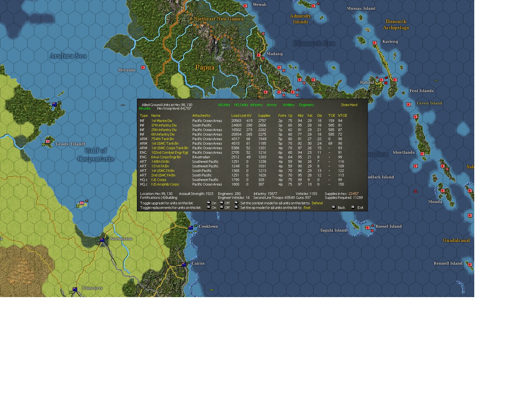Filter the list to Engineers
532x397 pixels.
tap(306, 105)
